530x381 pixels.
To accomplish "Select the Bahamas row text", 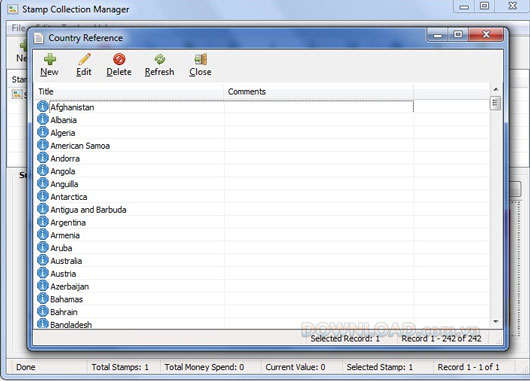I will coord(67,300).
